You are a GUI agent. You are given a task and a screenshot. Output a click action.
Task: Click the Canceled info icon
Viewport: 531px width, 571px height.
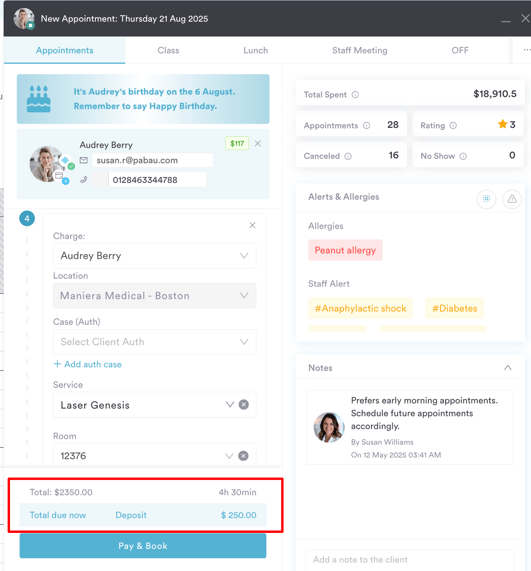point(348,156)
